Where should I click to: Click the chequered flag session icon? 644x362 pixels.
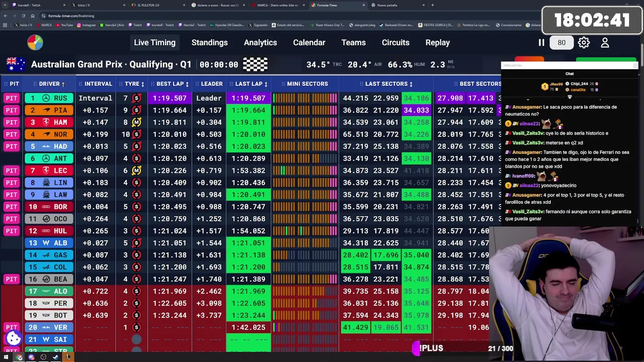tap(256, 64)
